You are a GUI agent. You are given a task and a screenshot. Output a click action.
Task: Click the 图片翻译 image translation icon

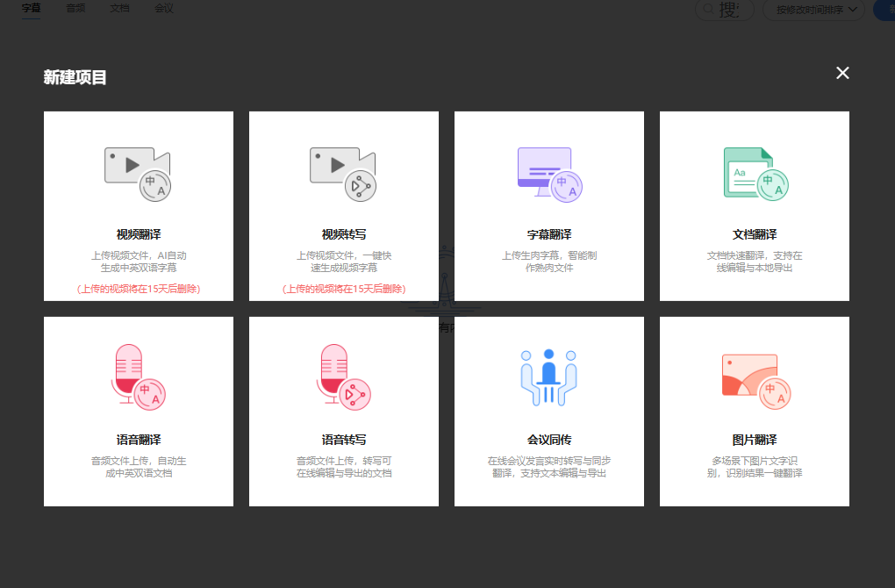[756, 382]
